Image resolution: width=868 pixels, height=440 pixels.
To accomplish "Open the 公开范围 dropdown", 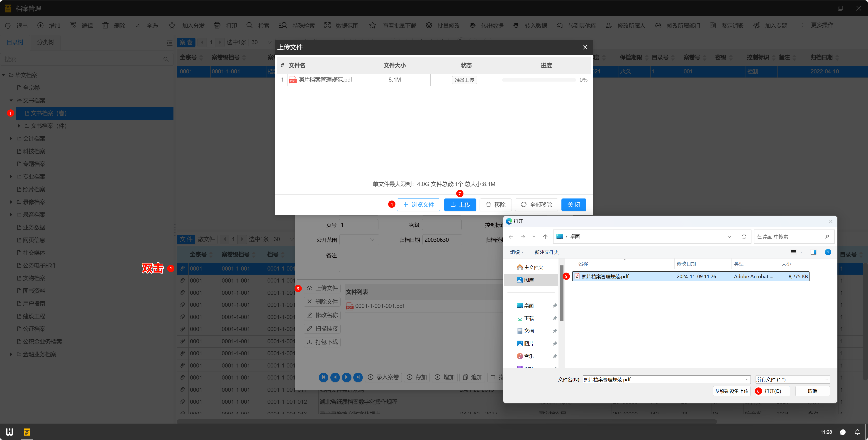I will point(359,240).
